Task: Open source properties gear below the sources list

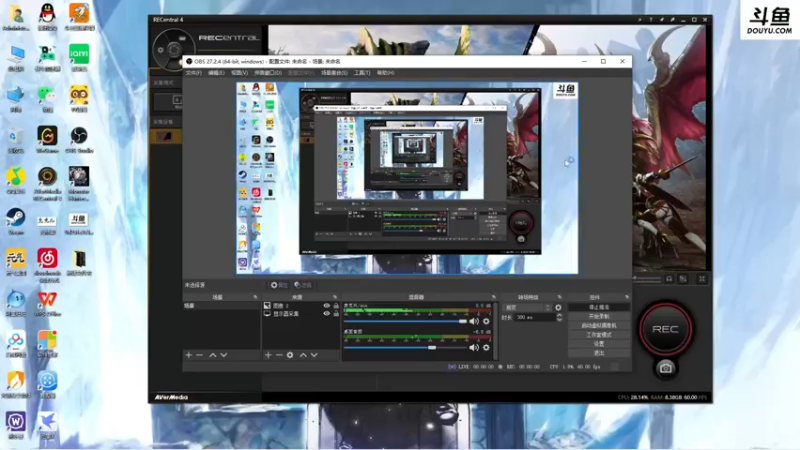Action: coord(290,355)
